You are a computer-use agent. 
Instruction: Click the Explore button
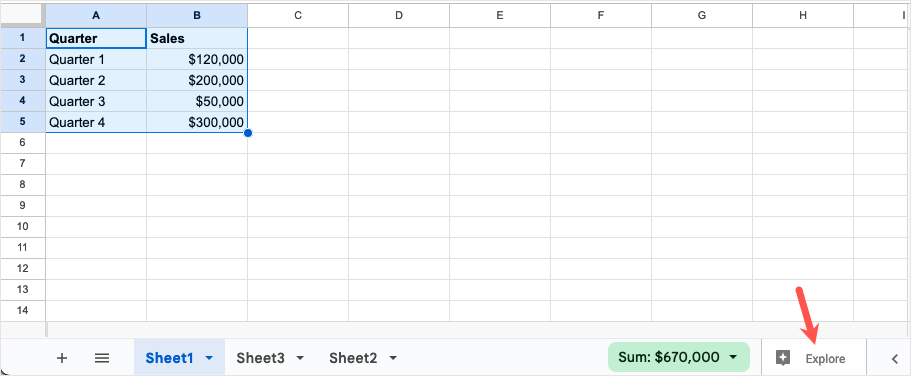813,358
